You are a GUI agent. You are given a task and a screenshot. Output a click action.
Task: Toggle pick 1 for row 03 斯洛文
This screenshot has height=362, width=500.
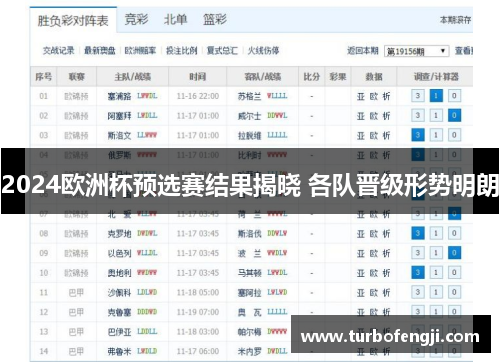436,135
